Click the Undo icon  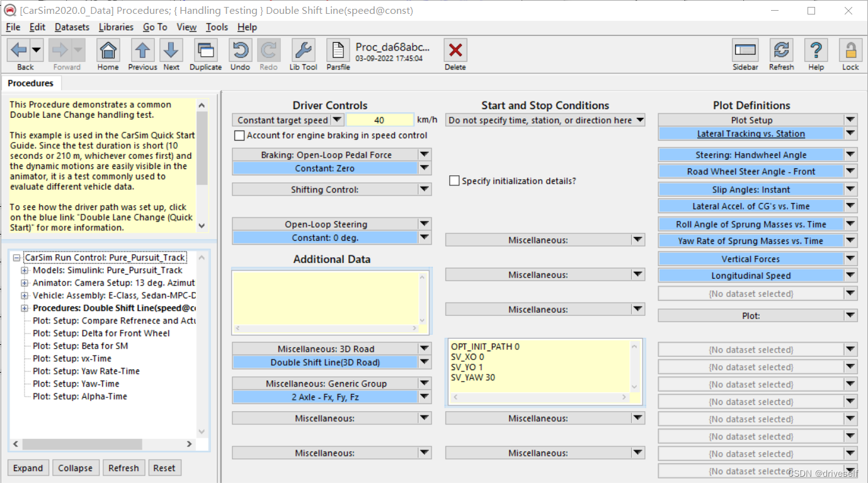pyautogui.click(x=240, y=50)
